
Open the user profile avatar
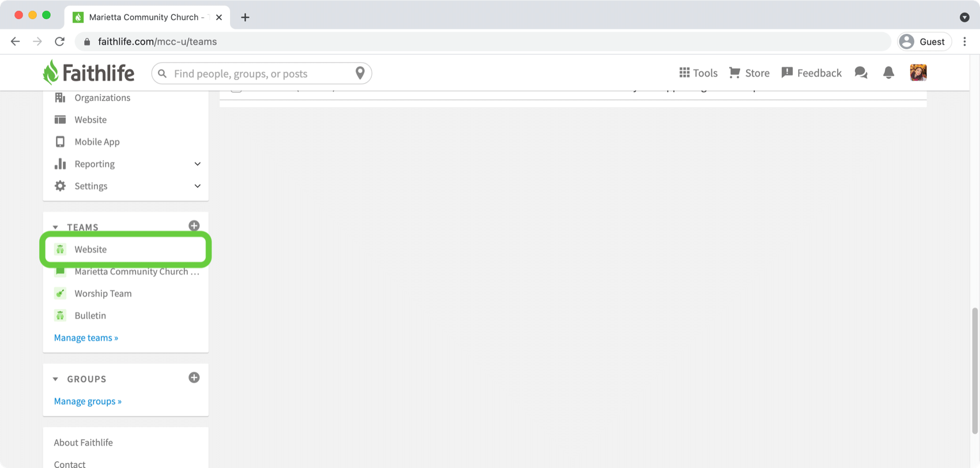[918, 73]
